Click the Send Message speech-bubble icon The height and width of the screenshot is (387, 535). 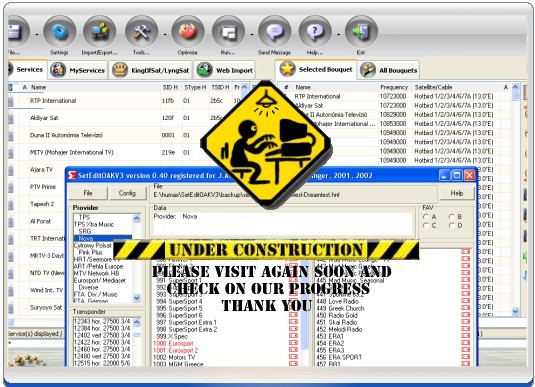tap(274, 32)
